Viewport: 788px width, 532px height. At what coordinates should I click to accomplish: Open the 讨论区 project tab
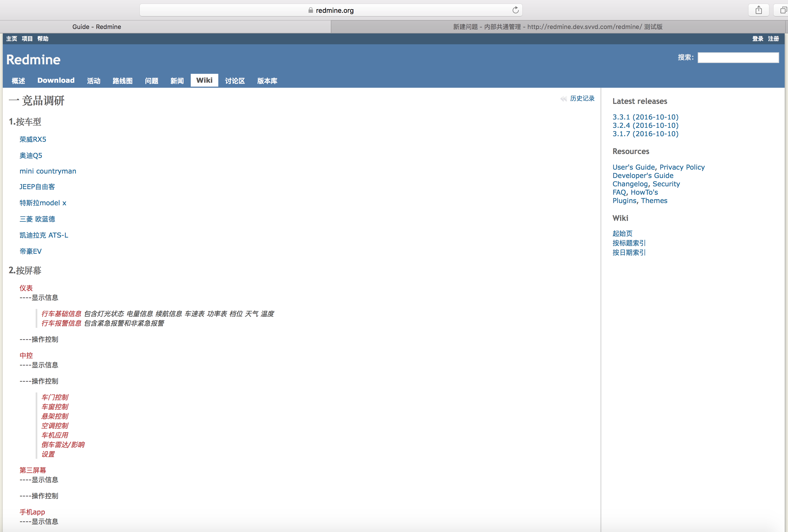235,80
